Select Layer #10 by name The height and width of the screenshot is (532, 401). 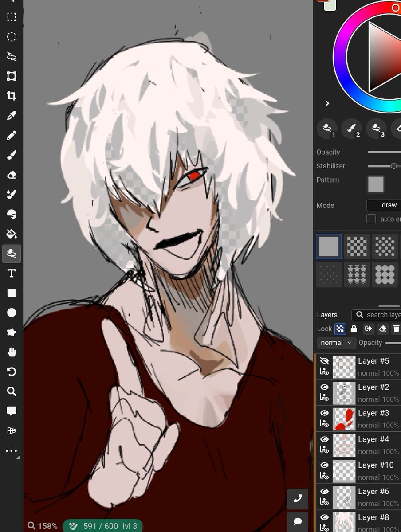click(376, 465)
